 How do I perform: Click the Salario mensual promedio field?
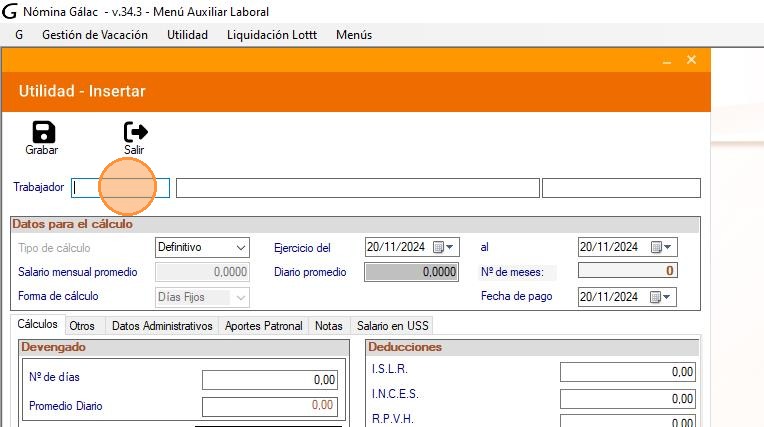[x=202, y=272]
